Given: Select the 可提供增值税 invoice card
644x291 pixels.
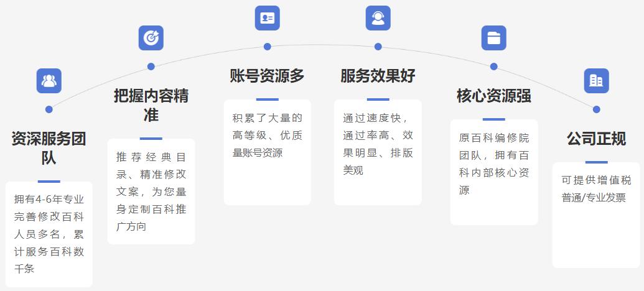Looking at the screenshot, I should point(596,215).
